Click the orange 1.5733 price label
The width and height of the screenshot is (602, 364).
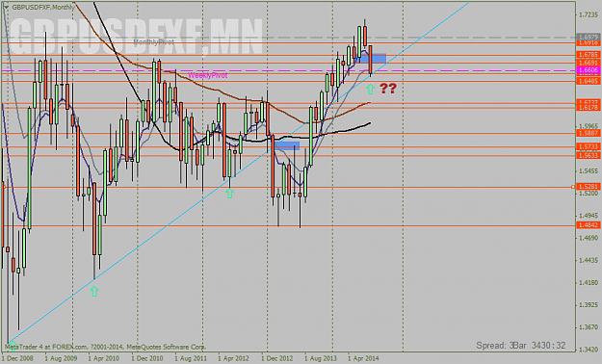click(589, 147)
